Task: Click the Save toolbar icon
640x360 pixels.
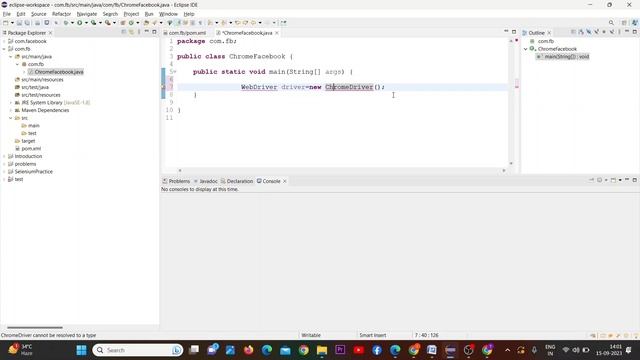Action: click(x=19, y=23)
